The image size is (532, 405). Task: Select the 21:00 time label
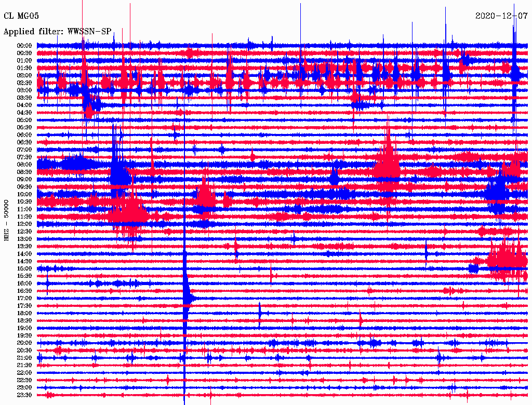[x=24, y=358]
